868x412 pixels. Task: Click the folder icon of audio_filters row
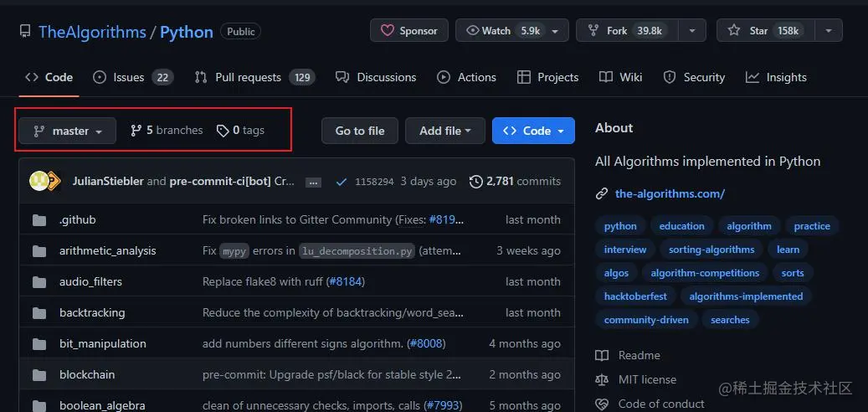pyautogui.click(x=39, y=282)
